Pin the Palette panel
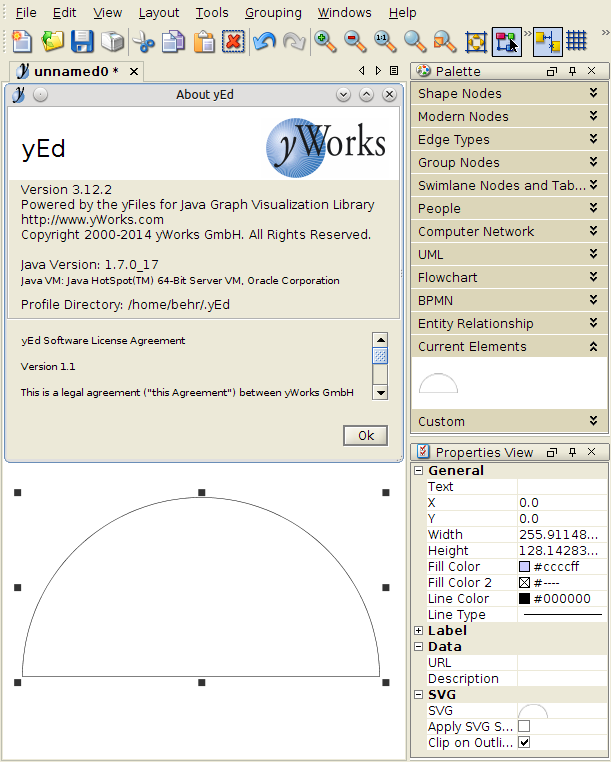611x762 pixels. click(x=573, y=71)
